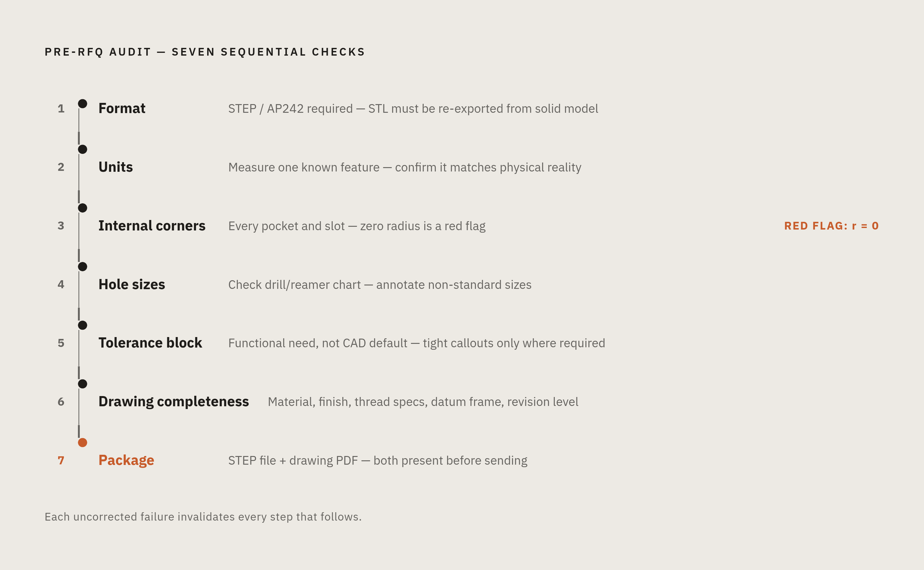The width and height of the screenshot is (924, 570).
Task: Select the Units heading
Action: coord(116,167)
